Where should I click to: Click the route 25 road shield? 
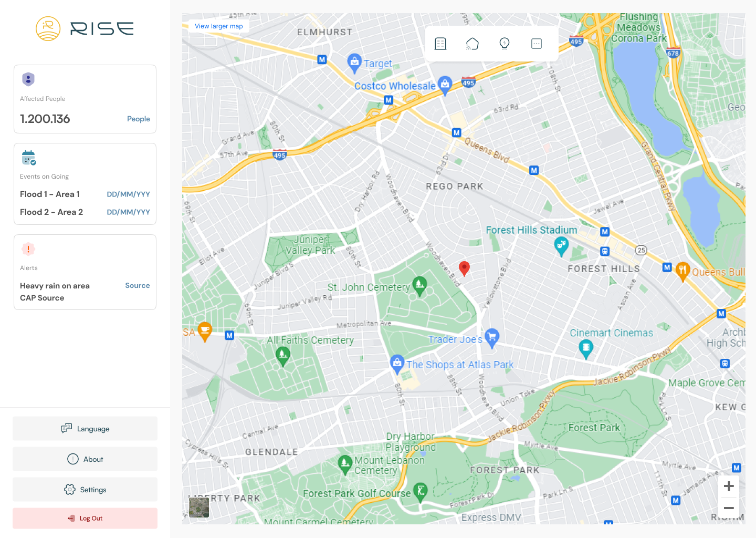641,250
